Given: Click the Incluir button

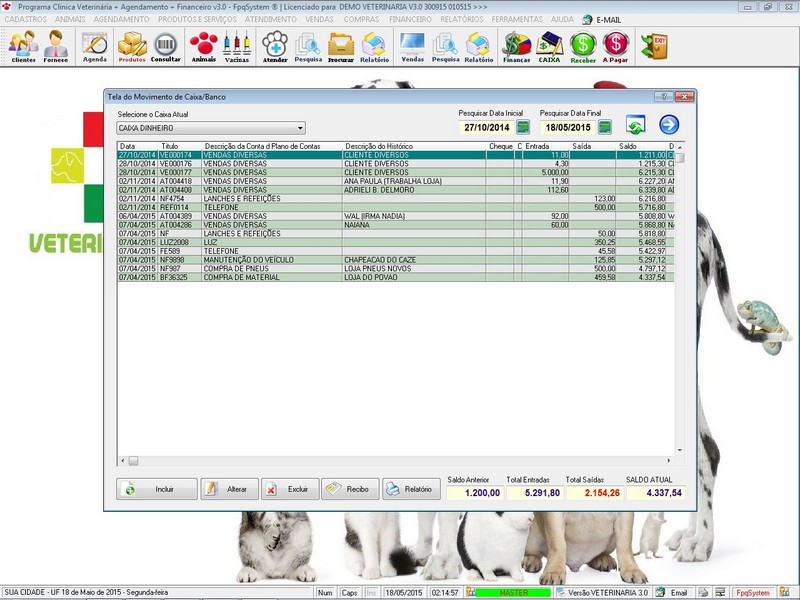Looking at the screenshot, I should pyautogui.click(x=157, y=489).
